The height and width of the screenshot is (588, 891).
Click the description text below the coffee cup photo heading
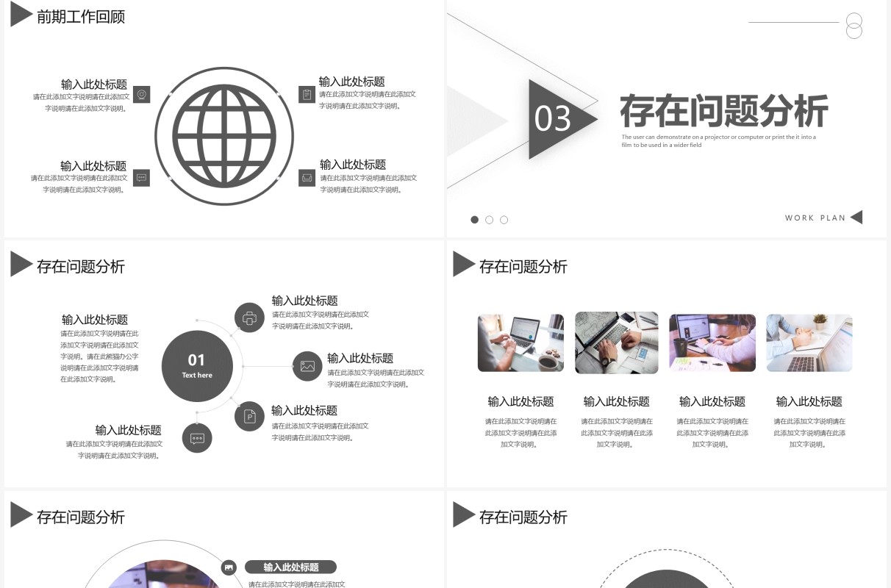(x=520, y=433)
